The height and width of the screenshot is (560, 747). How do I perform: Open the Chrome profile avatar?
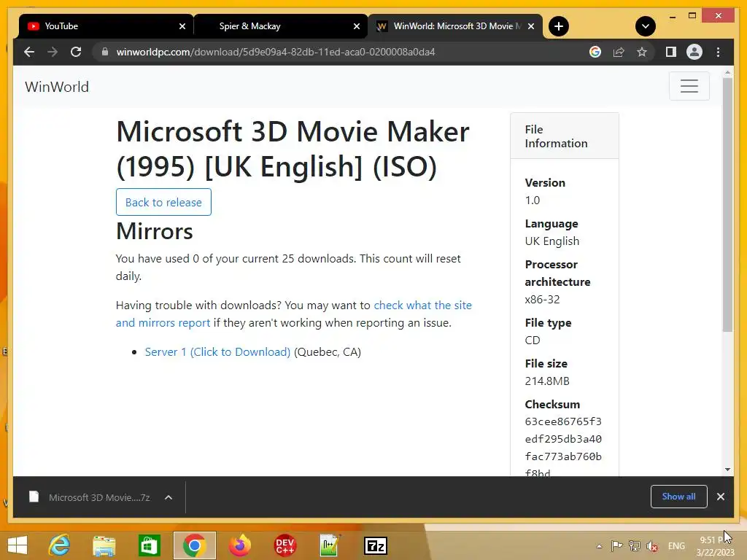tap(694, 52)
